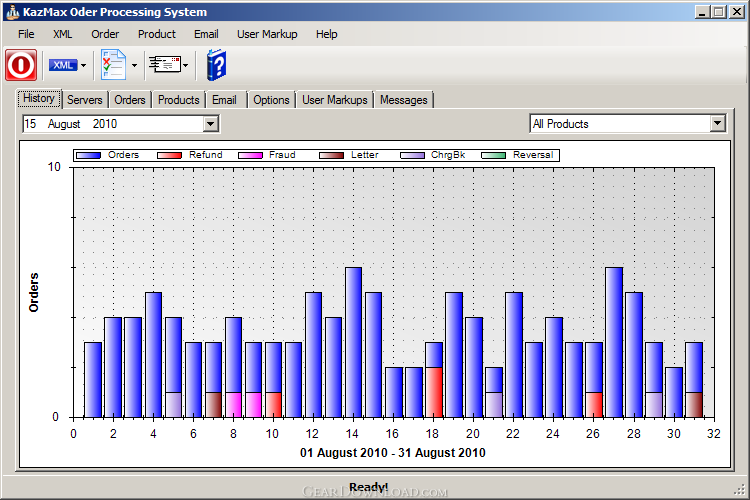Screen dimensions: 750x500
Task: Click the order checklist document icon
Action: coord(113,65)
